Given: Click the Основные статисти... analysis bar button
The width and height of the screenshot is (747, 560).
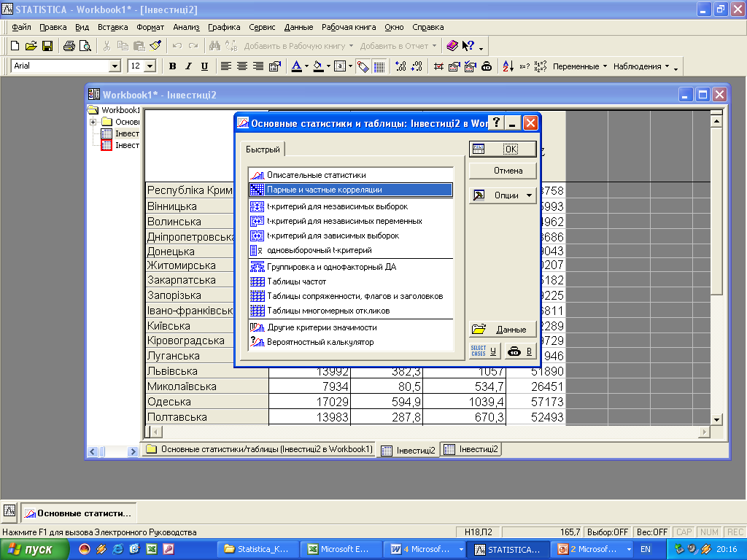Looking at the screenshot, I should coord(78,513).
